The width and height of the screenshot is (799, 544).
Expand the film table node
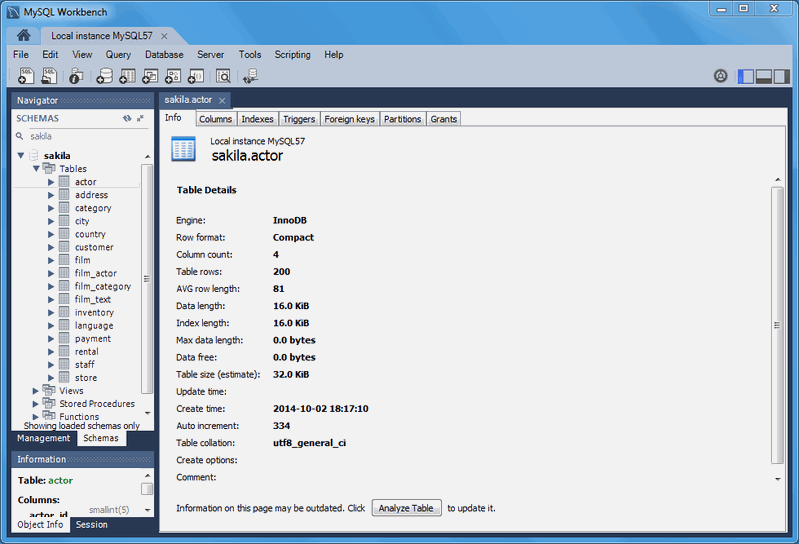click(51, 260)
